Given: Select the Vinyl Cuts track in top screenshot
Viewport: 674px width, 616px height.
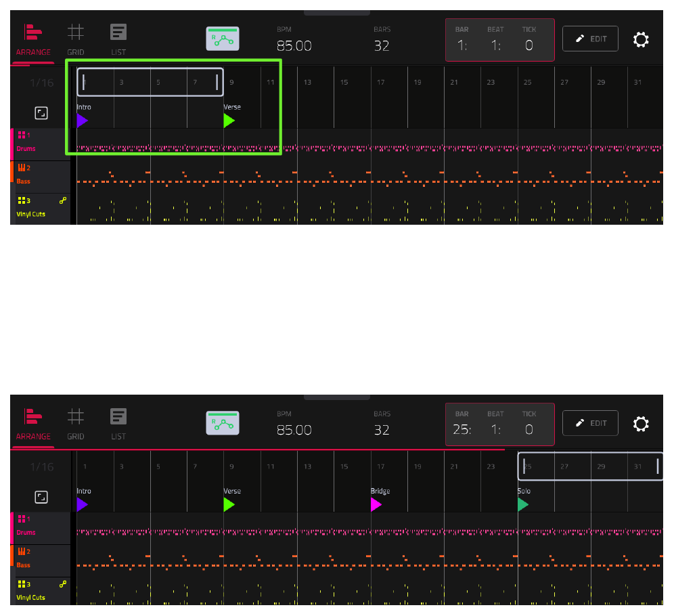Looking at the screenshot, I should [41, 209].
